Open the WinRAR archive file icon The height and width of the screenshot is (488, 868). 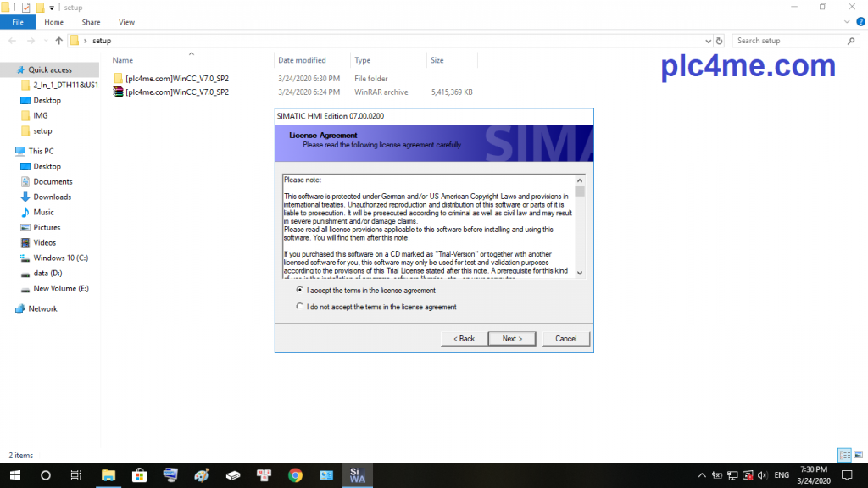pos(118,91)
